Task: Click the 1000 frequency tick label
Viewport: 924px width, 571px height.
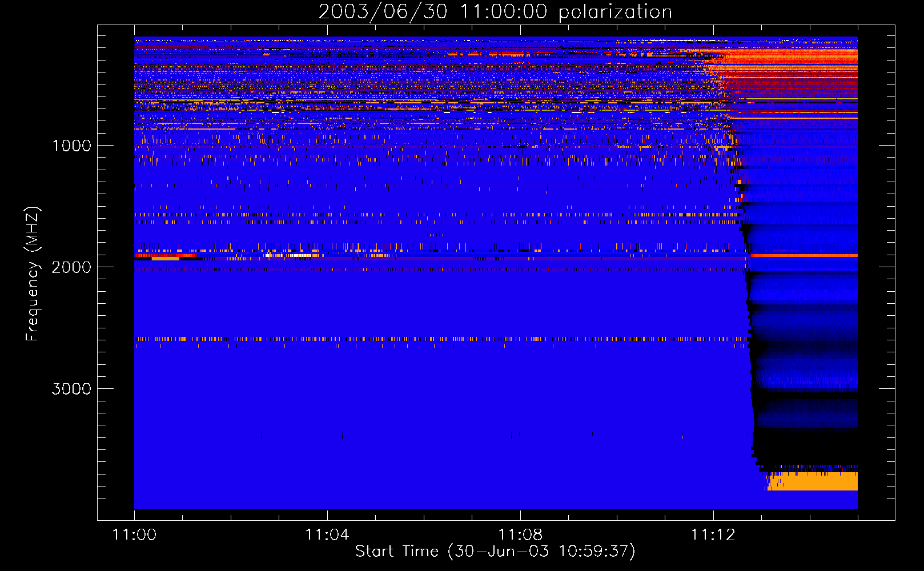Action: point(71,146)
